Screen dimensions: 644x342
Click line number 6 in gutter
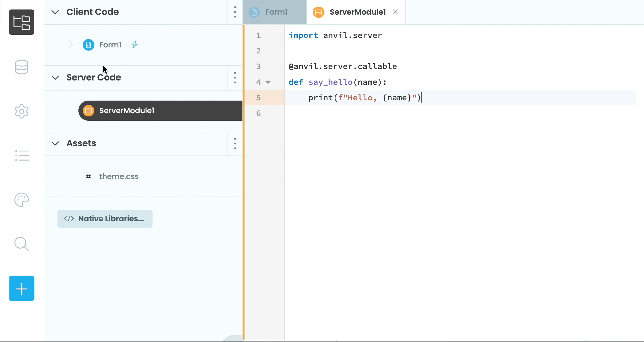pyautogui.click(x=259, y=113)
